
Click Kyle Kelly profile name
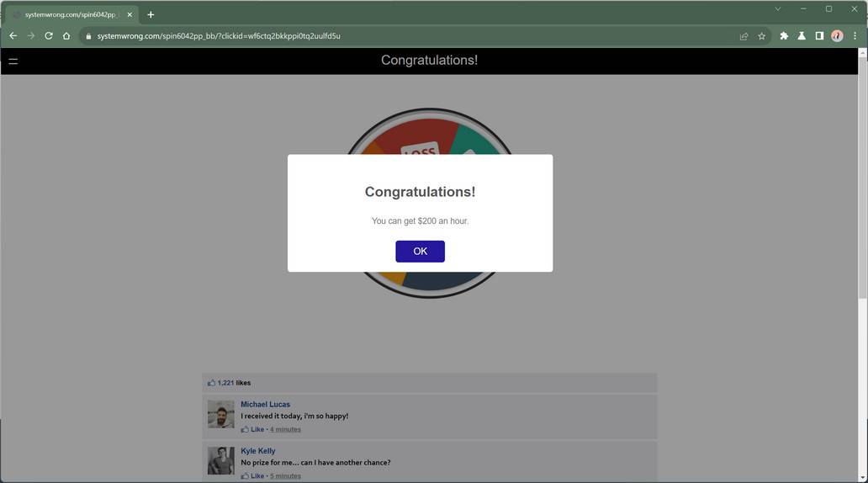pos(258,451)
